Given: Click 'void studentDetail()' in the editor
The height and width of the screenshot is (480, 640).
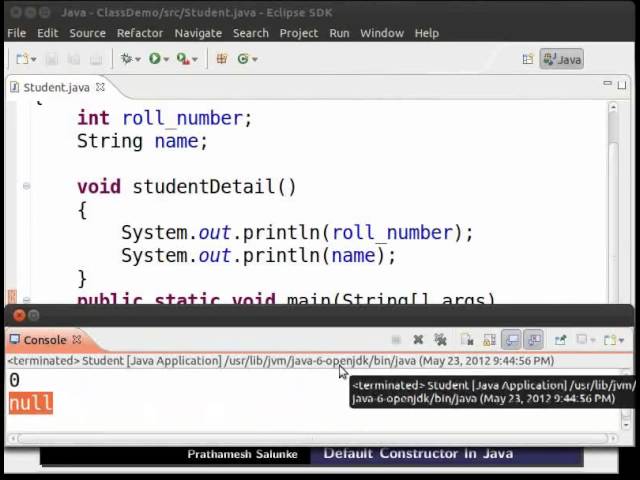Looking at the screenshot, I should tap(187, 187).
